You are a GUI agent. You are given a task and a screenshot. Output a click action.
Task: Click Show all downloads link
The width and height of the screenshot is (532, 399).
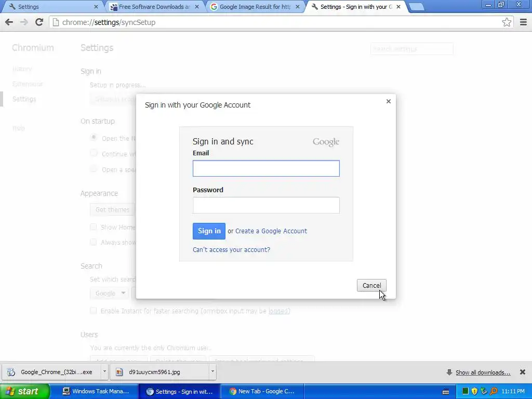click(483, 373)
